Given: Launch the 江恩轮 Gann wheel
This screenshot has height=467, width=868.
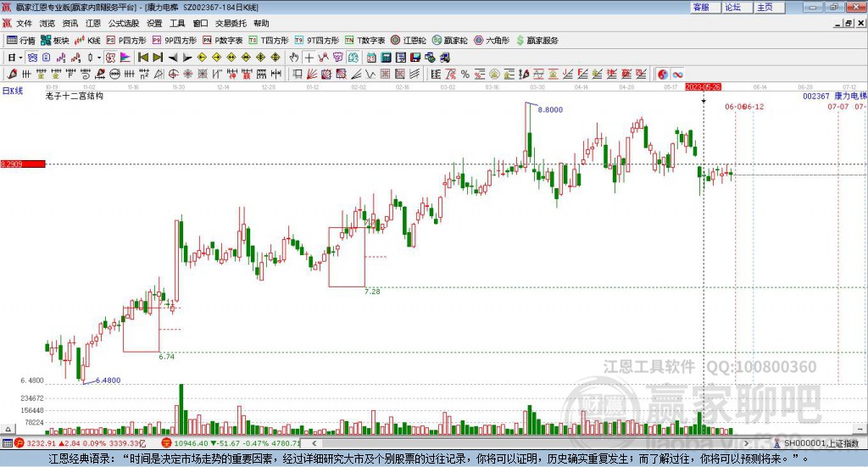Looking at the screenshot, I should [409, 41].
